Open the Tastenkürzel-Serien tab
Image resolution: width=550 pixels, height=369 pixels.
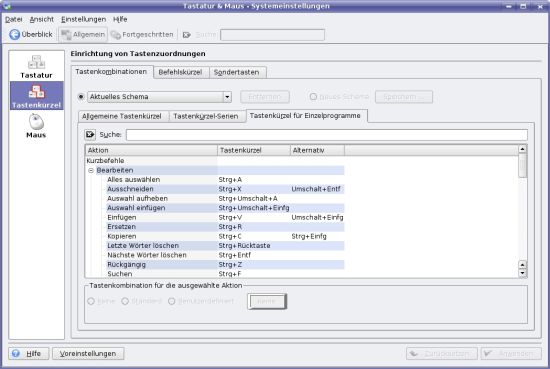click(x=206, y=116)
